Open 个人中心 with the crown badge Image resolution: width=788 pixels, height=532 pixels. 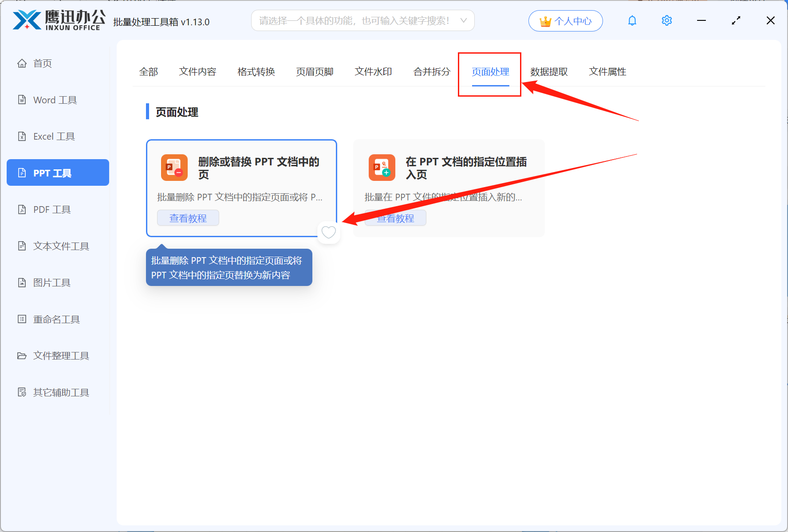[565, 20]
